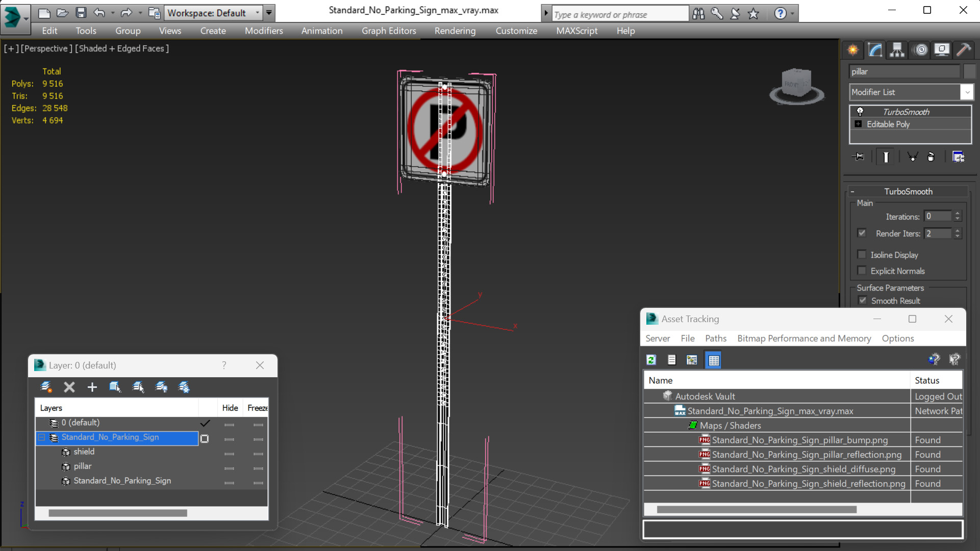The width and height of the screenshot is (980, 551).
Task: Click the Asset Tracking table view icon
Action: (x=712, y=359)
